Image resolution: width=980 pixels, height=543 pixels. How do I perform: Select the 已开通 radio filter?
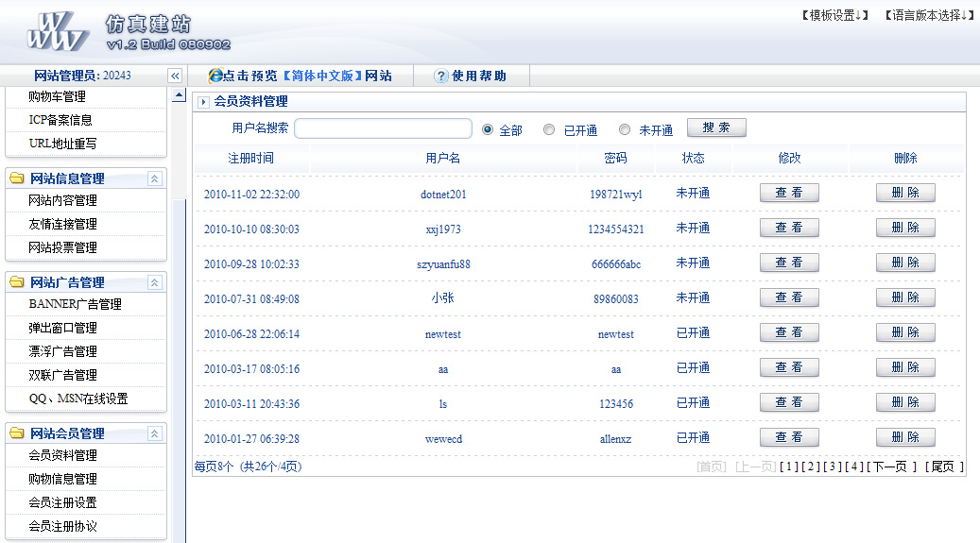(549, 130)
